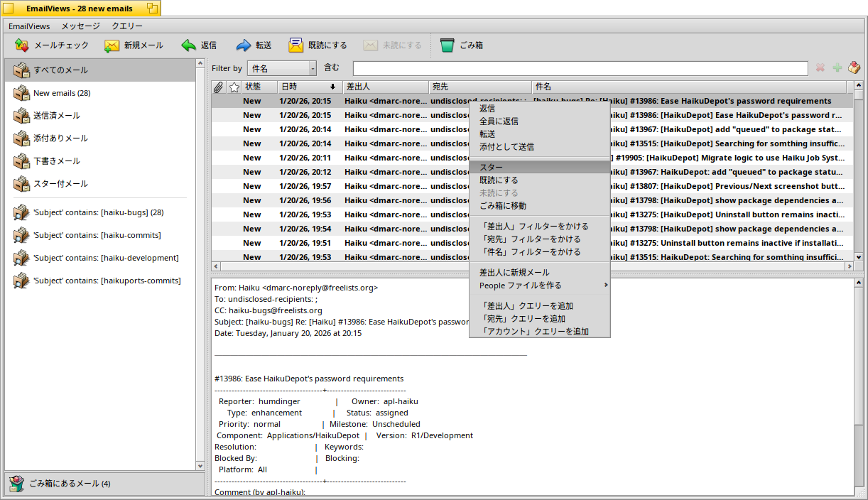Compose with the 新規メール toolbar icon
Screen dimensions: 868x500
pos(112,45)
